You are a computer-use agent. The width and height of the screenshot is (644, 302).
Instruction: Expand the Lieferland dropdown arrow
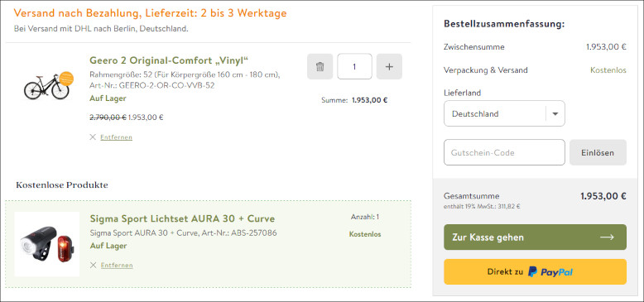pos(555,113)
